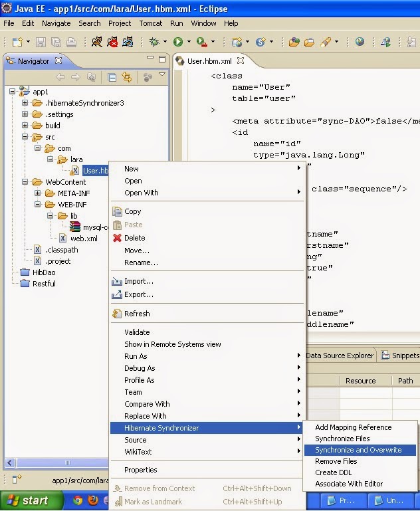This screenshot has height=511, width=420.
Task: Expand the .hibernateSynchronizer3 folder
Action: tap(25, 102)
